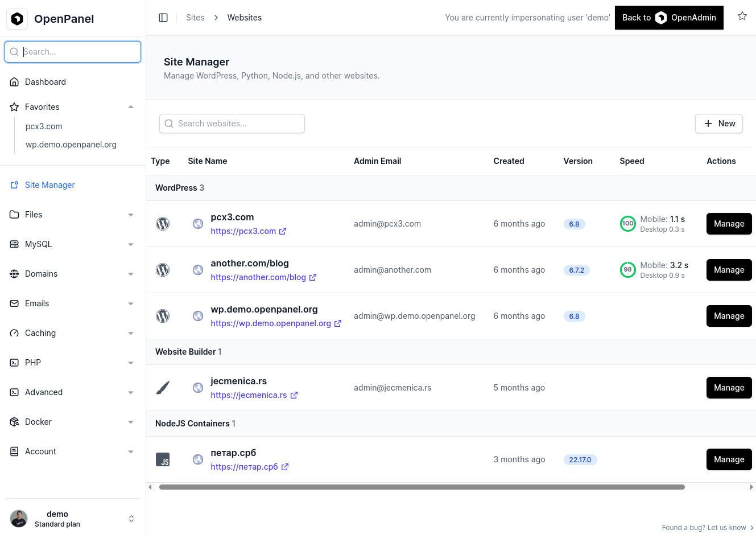Click the green 100 speed score badge for pcx3.com

627,224
